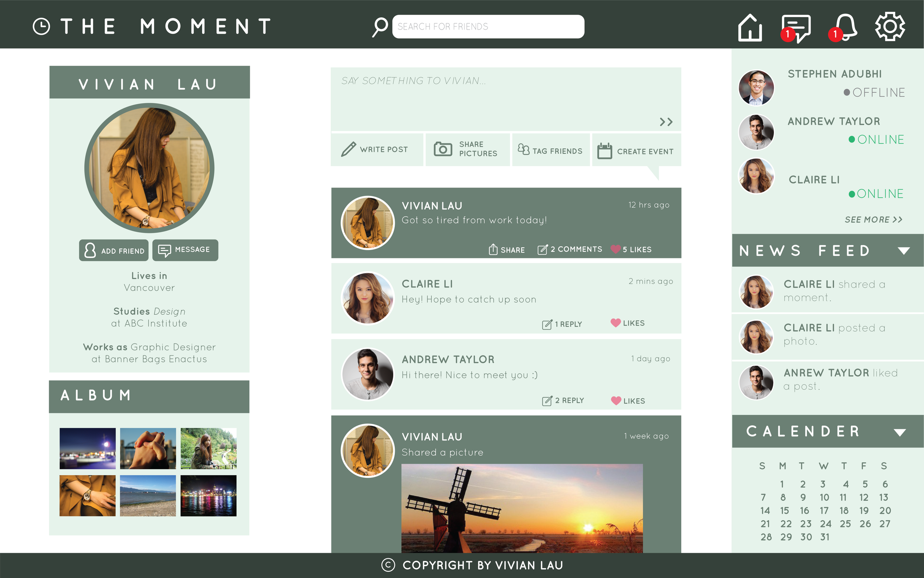Toggle like heart on Claire Li's post

(615, 322)
